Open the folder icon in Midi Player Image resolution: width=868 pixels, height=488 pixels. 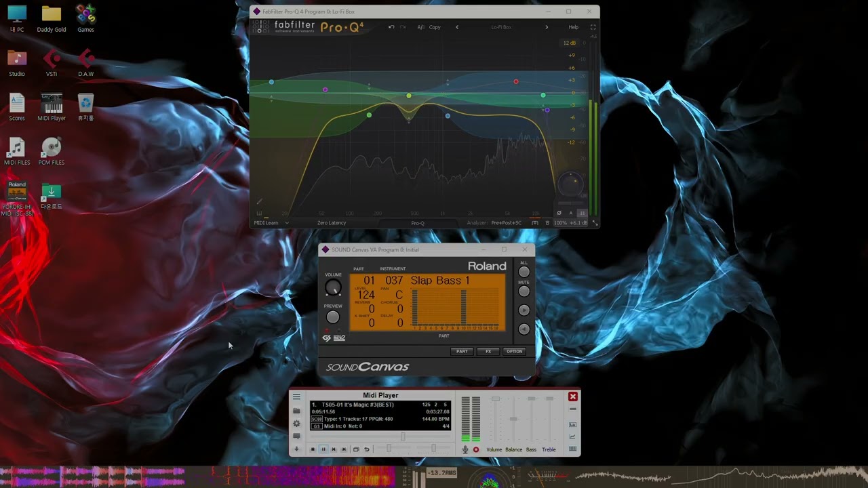click(296, 411)
